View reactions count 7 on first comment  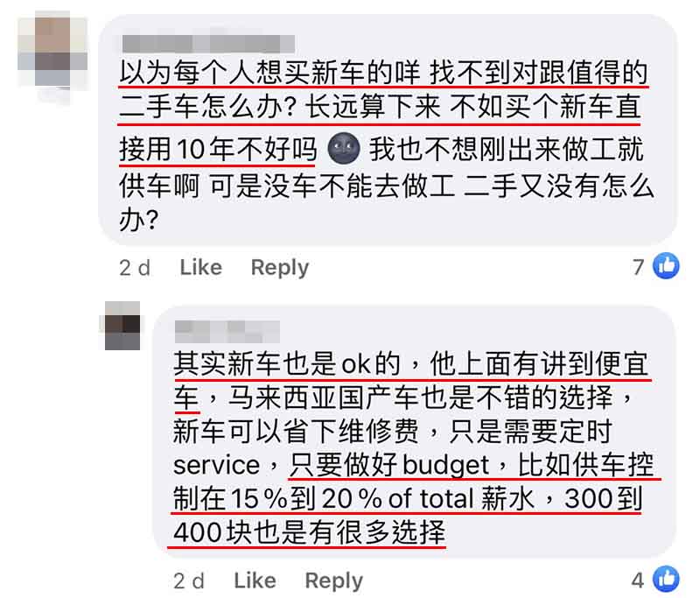pos(639,267)
